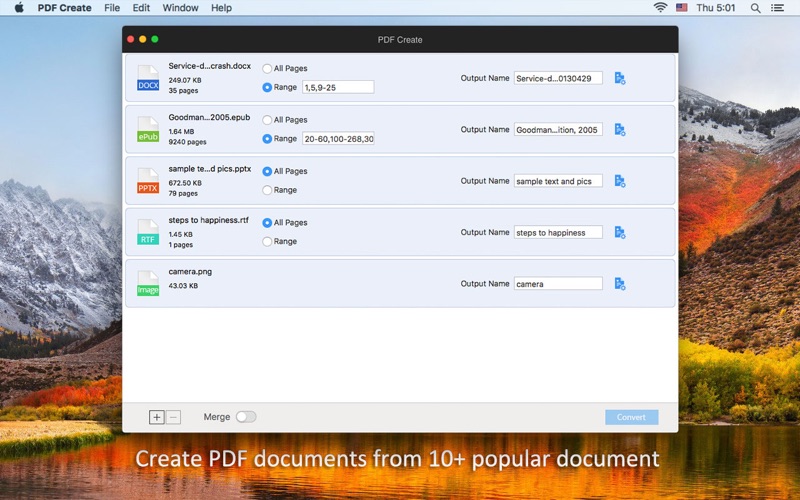
Task: Click the DOCX file icon for Service-d...crash.docx
Action: [x=148, y=78]
